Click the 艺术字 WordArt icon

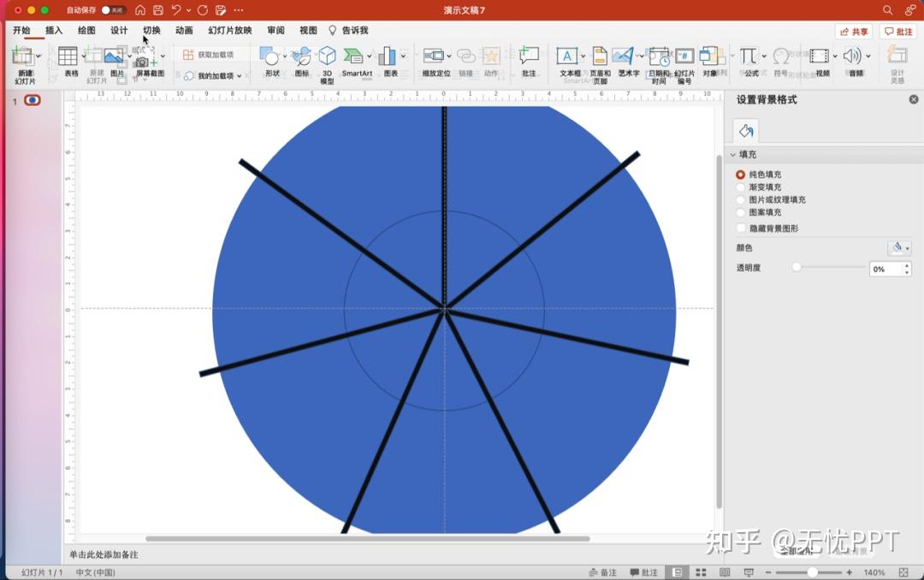(623, 56)
